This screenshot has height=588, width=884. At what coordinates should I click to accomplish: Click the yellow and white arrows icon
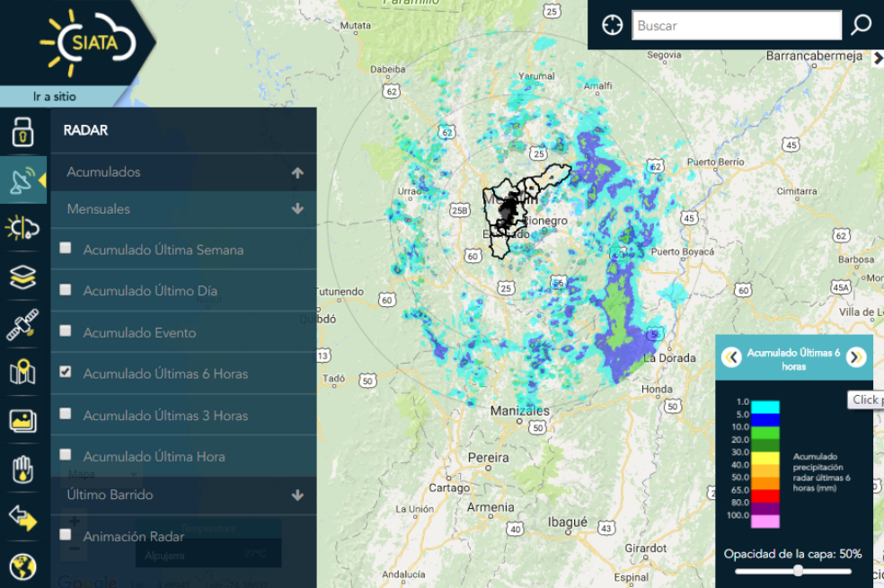(22, 518)
